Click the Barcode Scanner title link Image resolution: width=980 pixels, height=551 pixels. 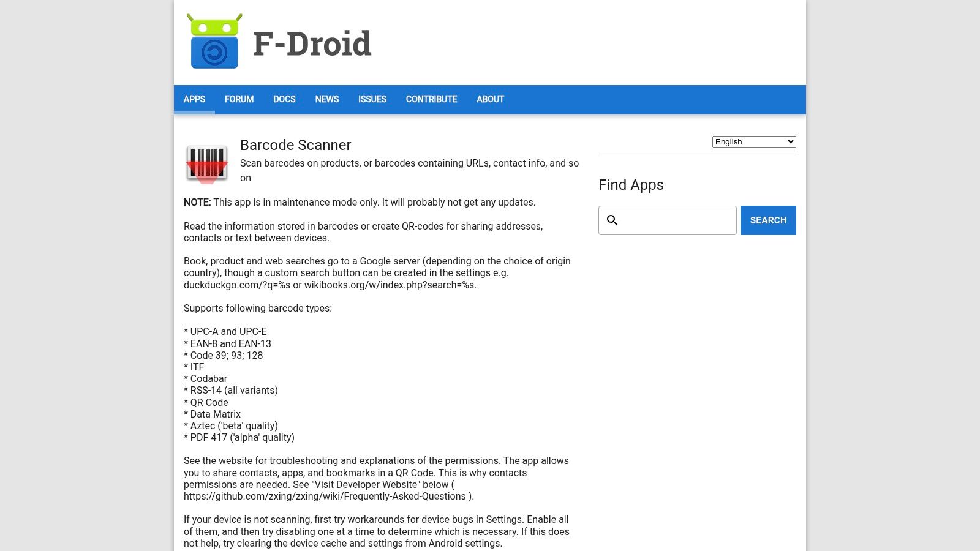[295, 145]
